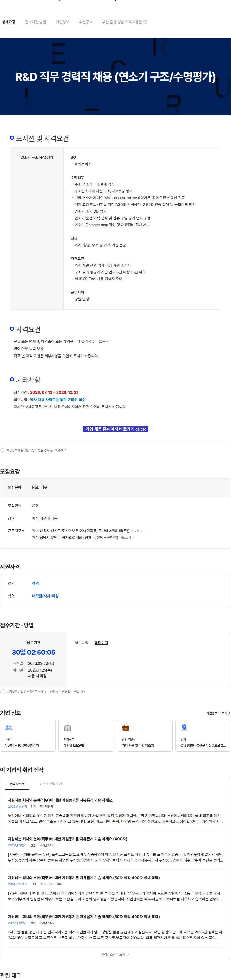Switch to 인적성·면접 후기 tab
This screenshot has width=231, height=980.
coord(51,784)
